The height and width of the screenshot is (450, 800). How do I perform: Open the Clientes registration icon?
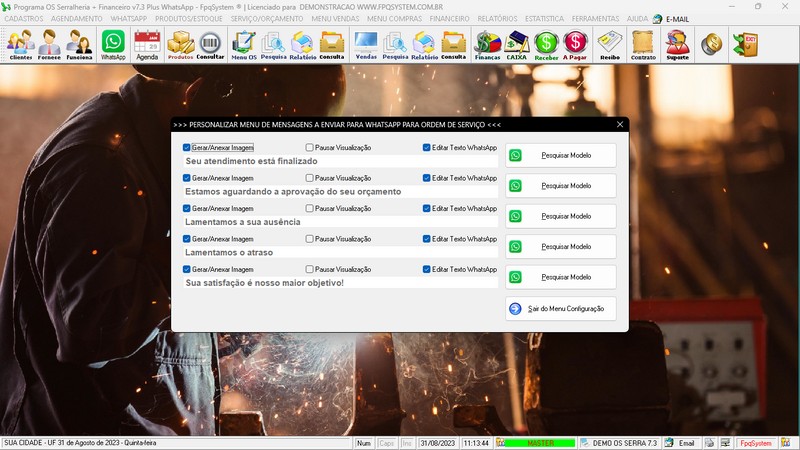[20, 45]
